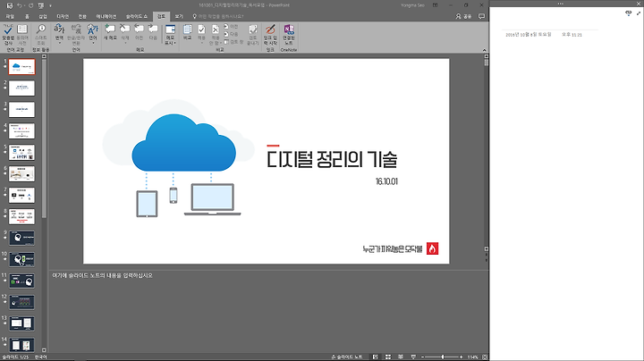The width and height of the screenshot is (644, 361).
Task: Toggle reading view in status bar
Action: [x=401, y=357]
